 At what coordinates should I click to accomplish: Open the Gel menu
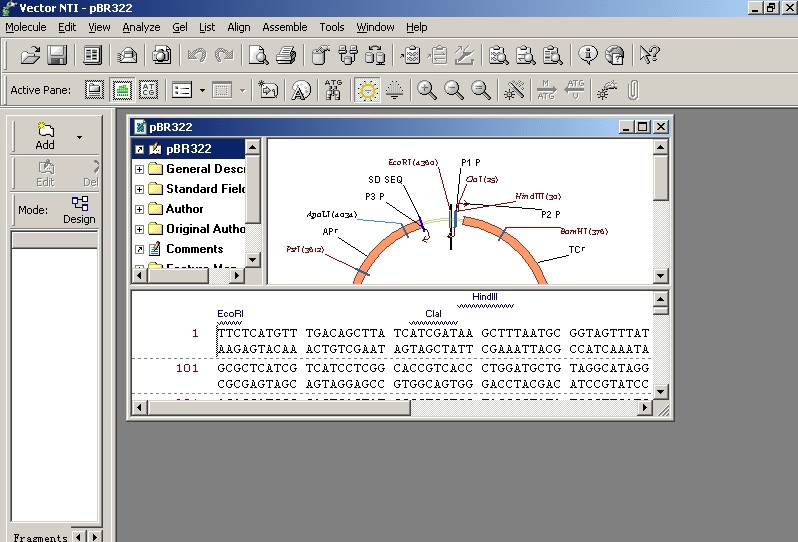coord(180,27)
